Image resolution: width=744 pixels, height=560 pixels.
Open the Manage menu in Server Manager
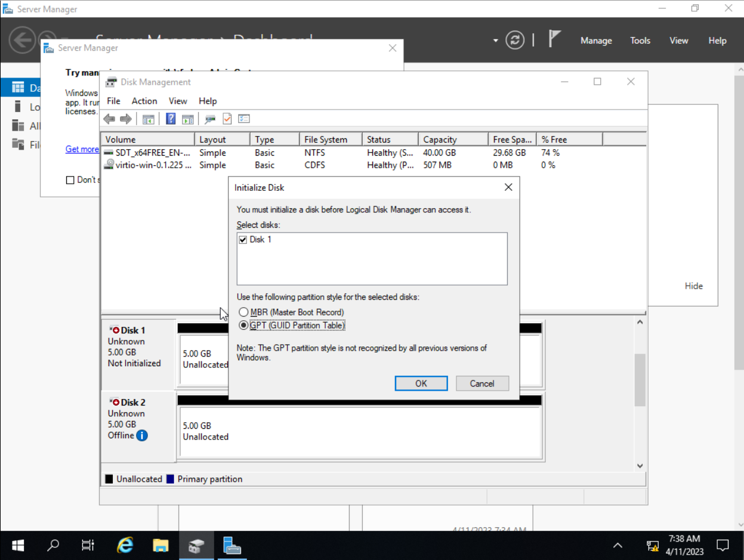596,41
